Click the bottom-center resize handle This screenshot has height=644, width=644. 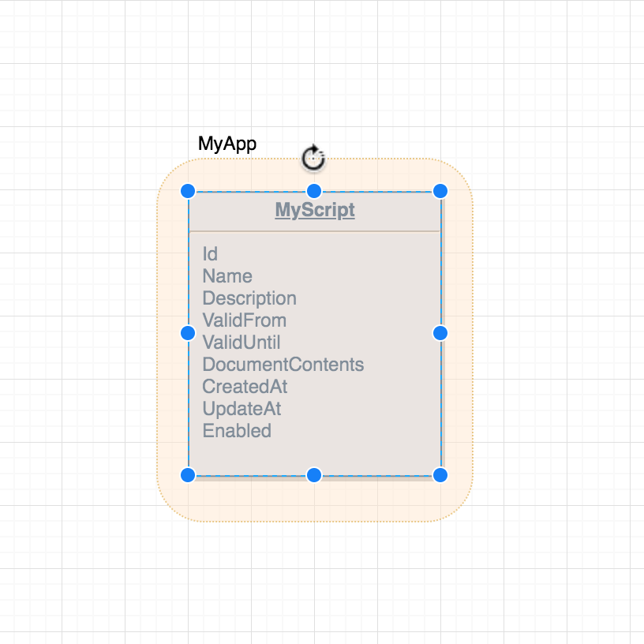314,474
